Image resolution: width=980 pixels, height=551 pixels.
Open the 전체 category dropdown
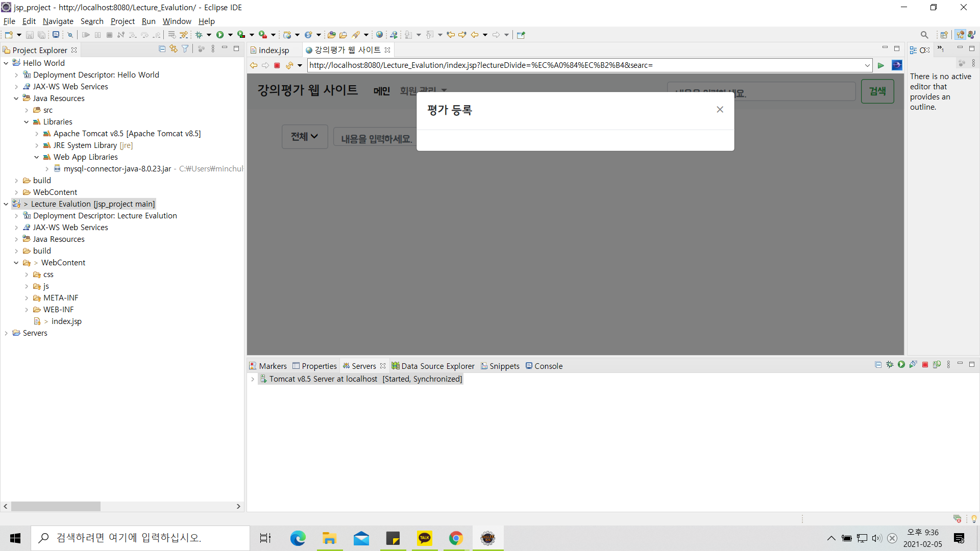(x=305, y=137)
